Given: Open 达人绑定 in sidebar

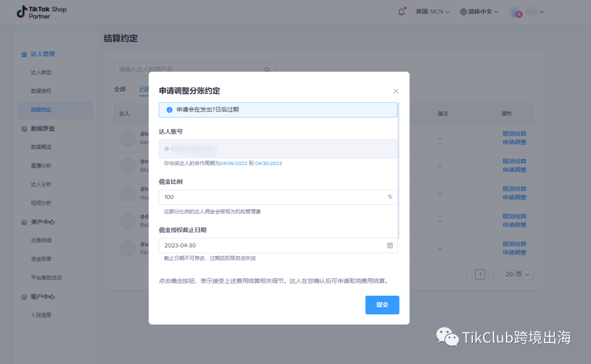Looking at the screenshot, I should (x=41, y=72).
